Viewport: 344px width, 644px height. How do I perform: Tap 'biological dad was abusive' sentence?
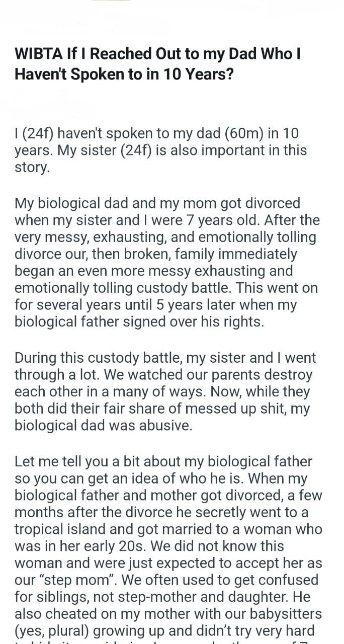click(104, 425)
